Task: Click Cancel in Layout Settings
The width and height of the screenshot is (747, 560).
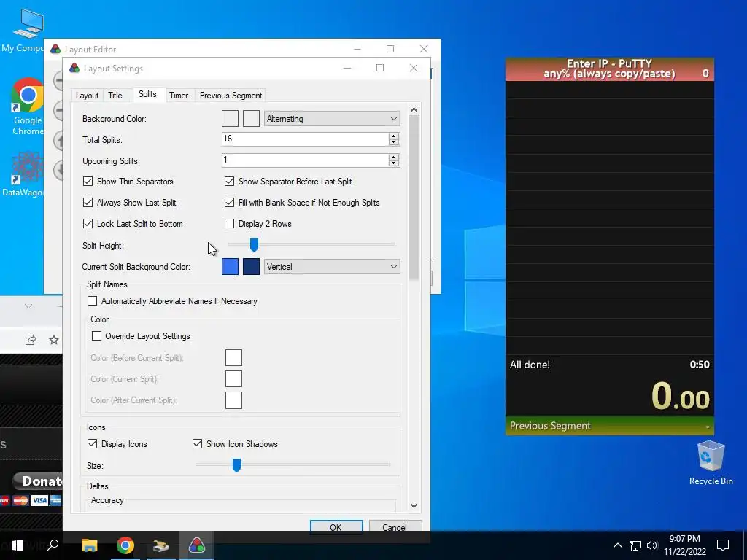Action: (395, 527)
